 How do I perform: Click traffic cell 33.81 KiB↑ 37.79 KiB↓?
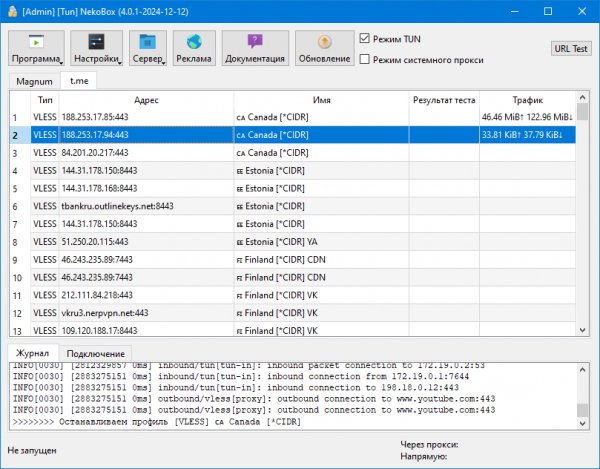[x=528, y=135]
